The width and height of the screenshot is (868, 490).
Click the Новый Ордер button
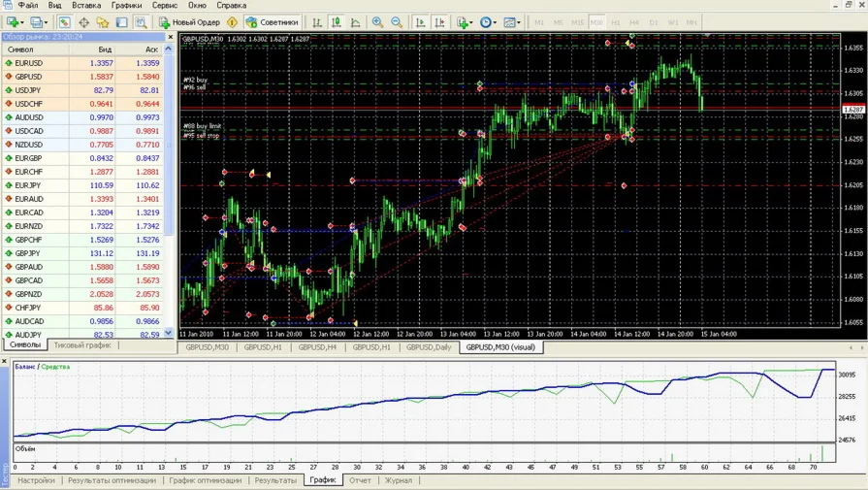pyautogui.click(x=189, y=22)
